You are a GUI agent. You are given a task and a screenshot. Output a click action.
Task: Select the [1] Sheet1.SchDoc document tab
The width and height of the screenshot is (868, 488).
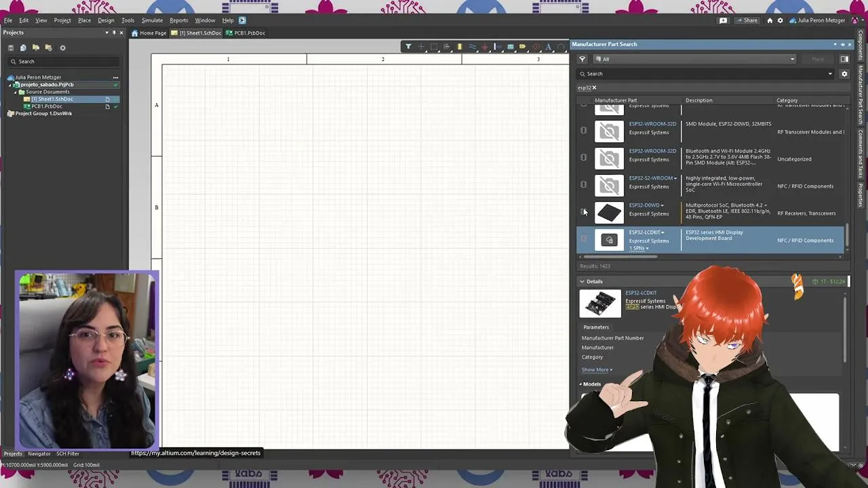coord(197,33)
